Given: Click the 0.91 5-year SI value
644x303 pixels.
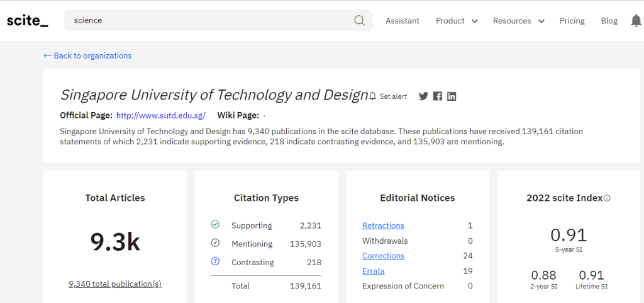Looking at the screenshot, I should pyautogui.click(x=569, y=235).
